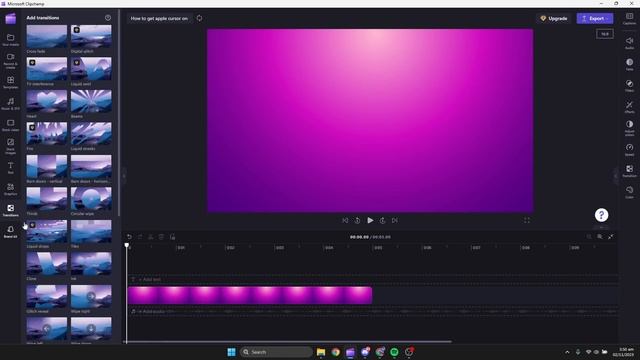The image size is (640, 360).
Task: Click the Windows Start button
Action: (231, 352)
